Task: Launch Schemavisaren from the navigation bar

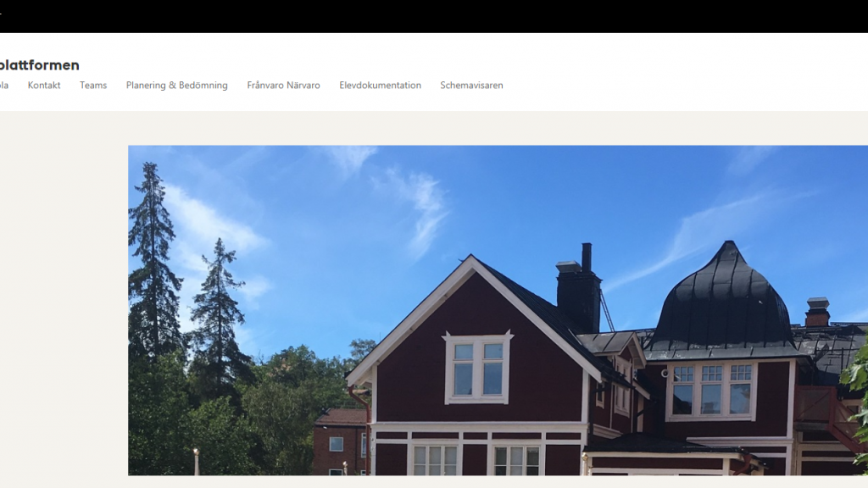Action: (x=471, y=86)
